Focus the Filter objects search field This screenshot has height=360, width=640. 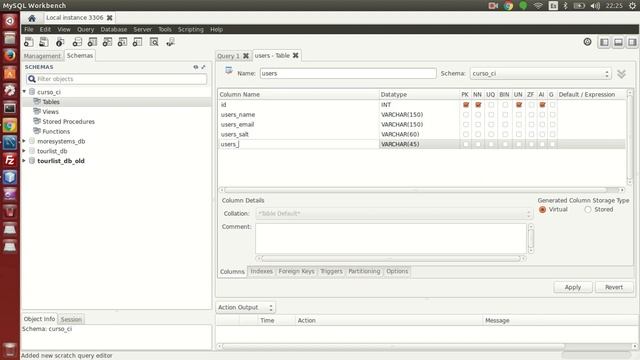pyautogui.click(x=116, y=79)
